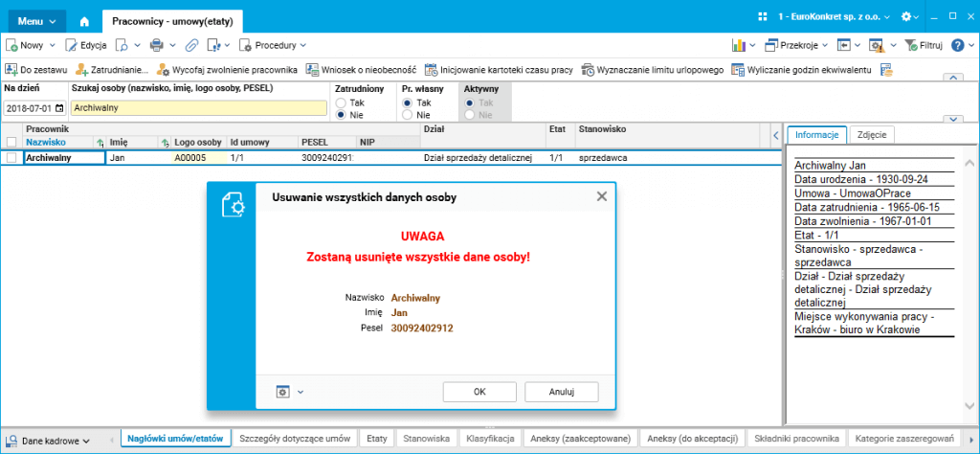This screenshot has width=980, height=454.
Task: Click the paperclip attachments icon
Action: [191, 45]
